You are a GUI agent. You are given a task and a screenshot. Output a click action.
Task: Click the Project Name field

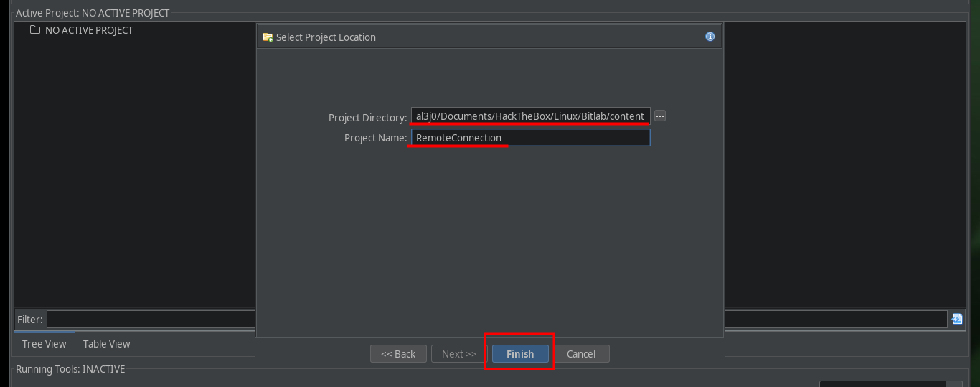pos(531,137)
